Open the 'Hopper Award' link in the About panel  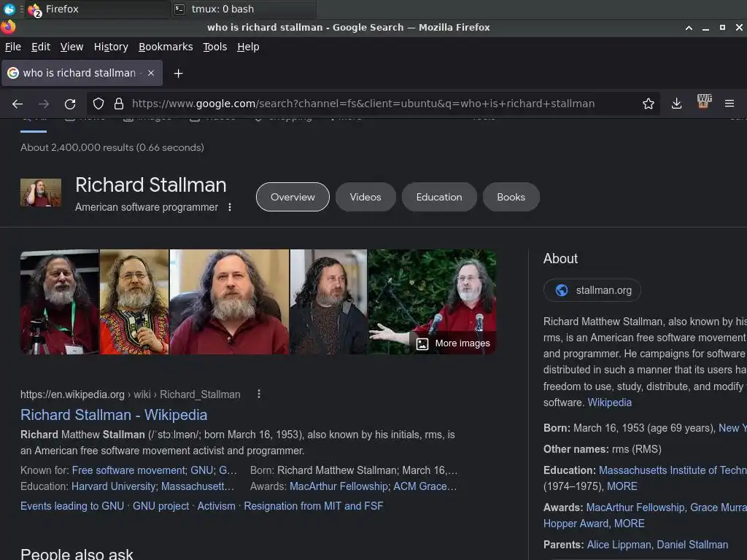click(x=576, y=524)
